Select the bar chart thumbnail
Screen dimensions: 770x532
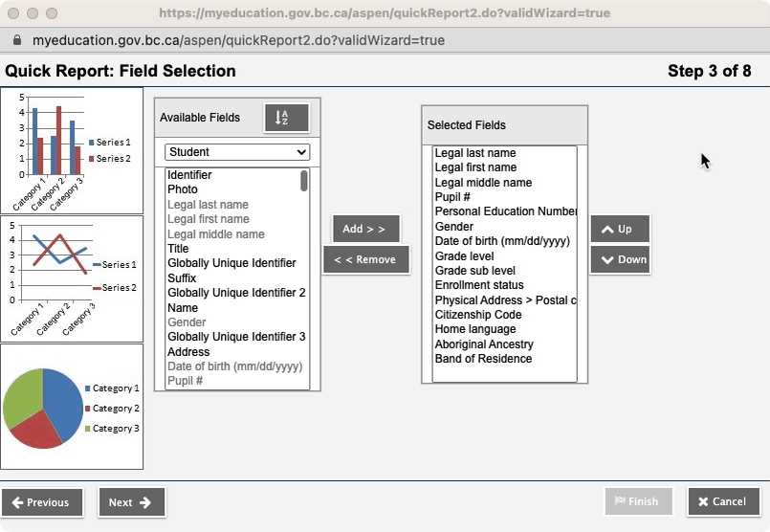72,151
